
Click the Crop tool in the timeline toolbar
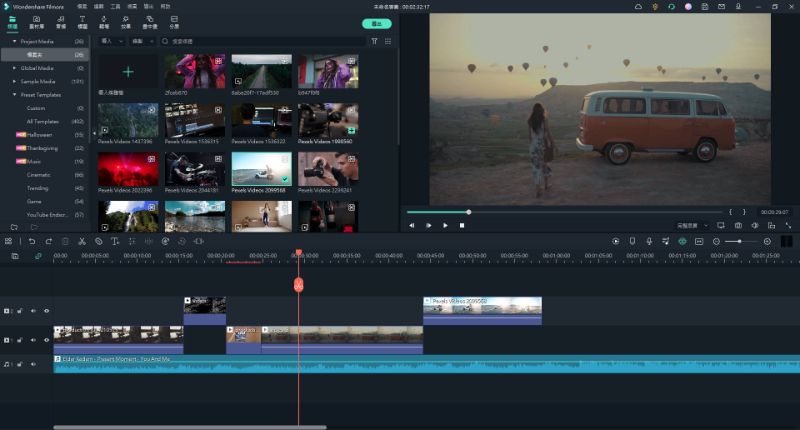(x=98, y=241)
